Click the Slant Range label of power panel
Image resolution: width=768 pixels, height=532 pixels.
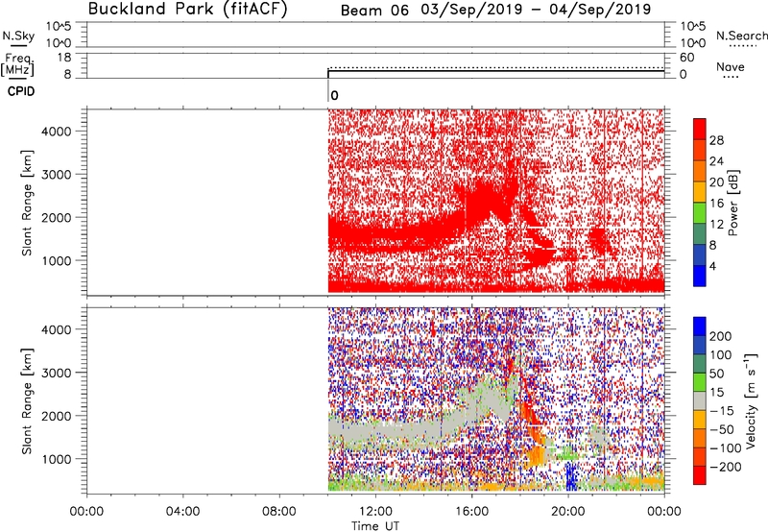pyautogui.click(x=27, y=203)
